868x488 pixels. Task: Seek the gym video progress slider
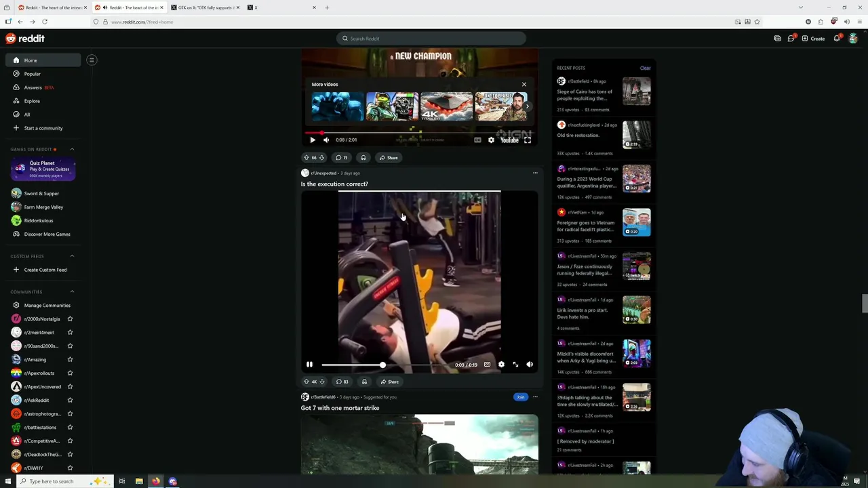(382, 365)
